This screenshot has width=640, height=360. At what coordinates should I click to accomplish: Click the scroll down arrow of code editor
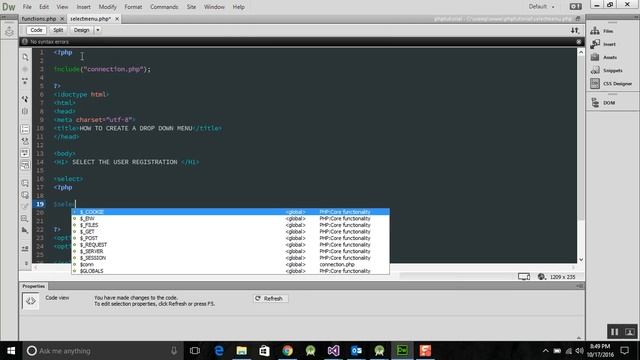[581, 260]
